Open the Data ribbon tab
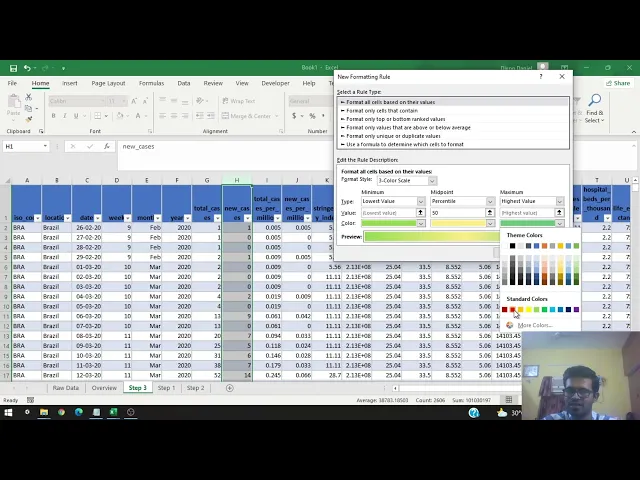 click(x=184, y=83)
